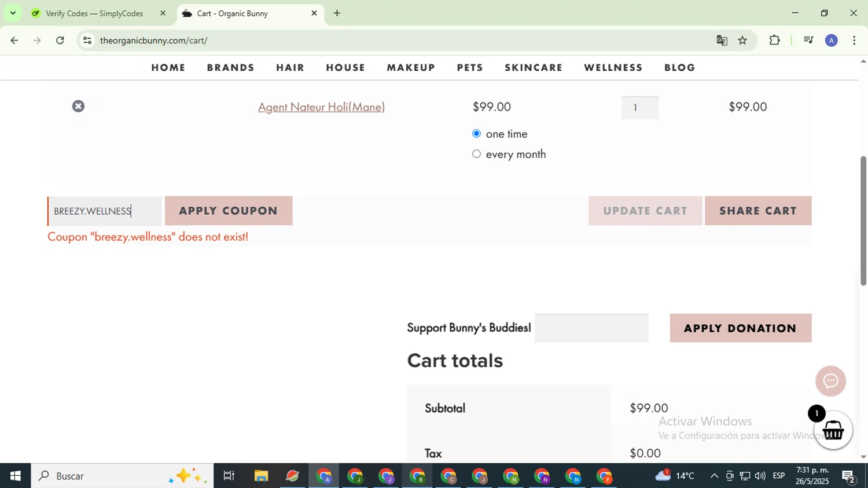
Task: Reload the cart page
Action: [x=60, y=41]
